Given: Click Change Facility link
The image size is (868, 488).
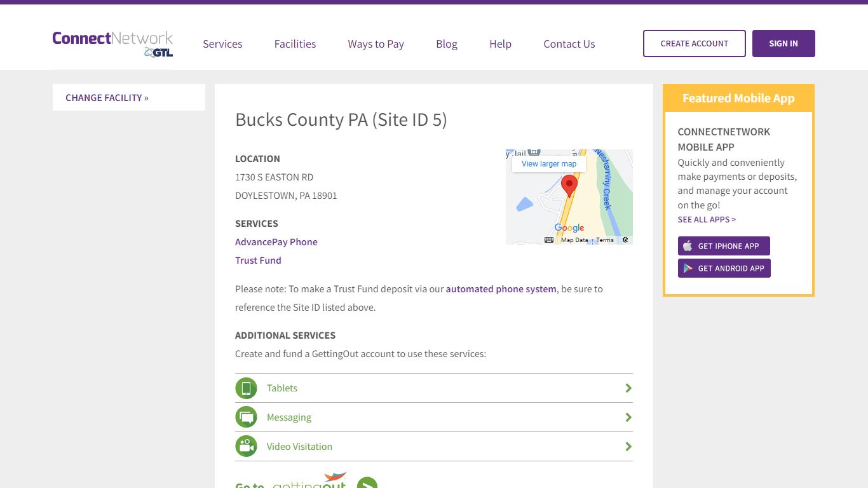Looking at the screenshot, I should (x=107, y=97).
